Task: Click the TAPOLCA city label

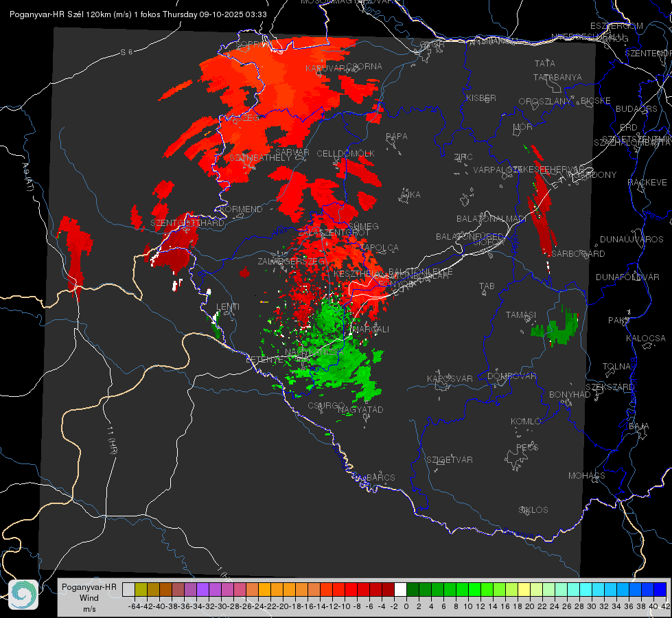Action: click(380, 247)
